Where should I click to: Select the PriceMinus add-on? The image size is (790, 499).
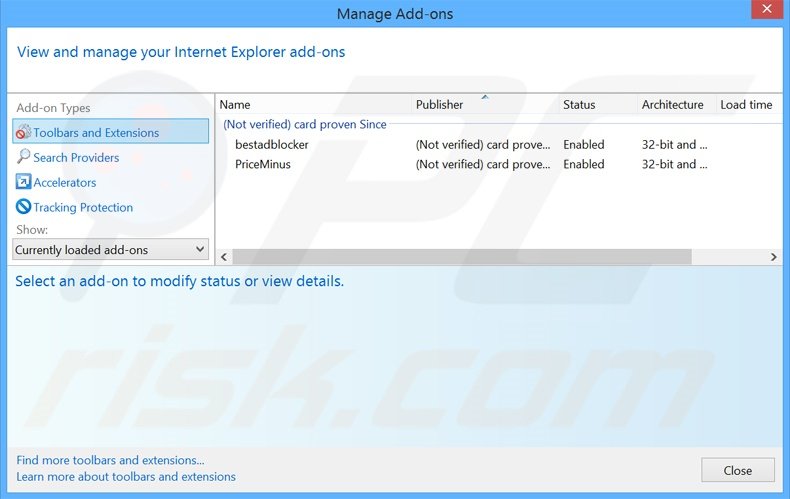[262, 164]
